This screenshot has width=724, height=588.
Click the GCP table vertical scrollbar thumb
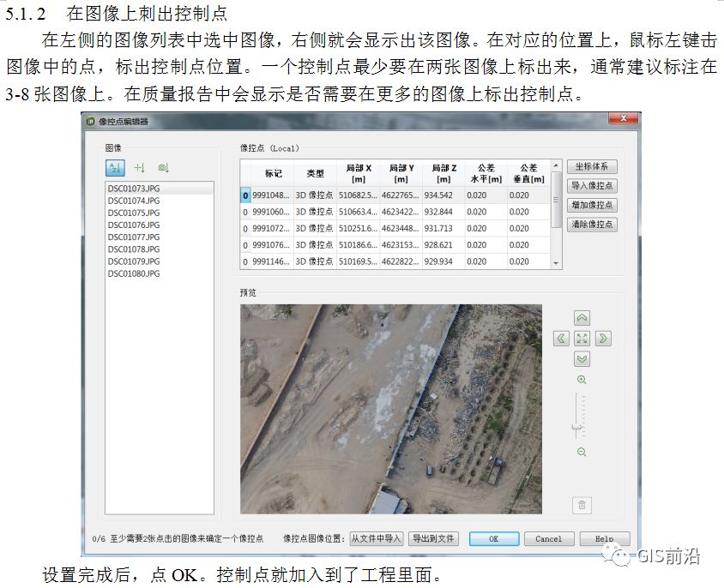[x=556, y=200]
